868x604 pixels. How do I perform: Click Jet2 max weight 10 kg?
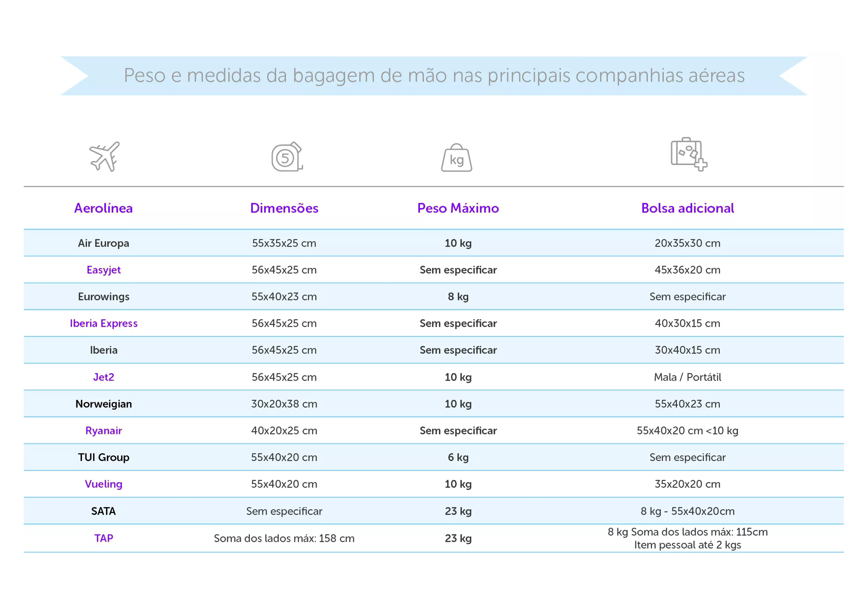pos(458,377)
